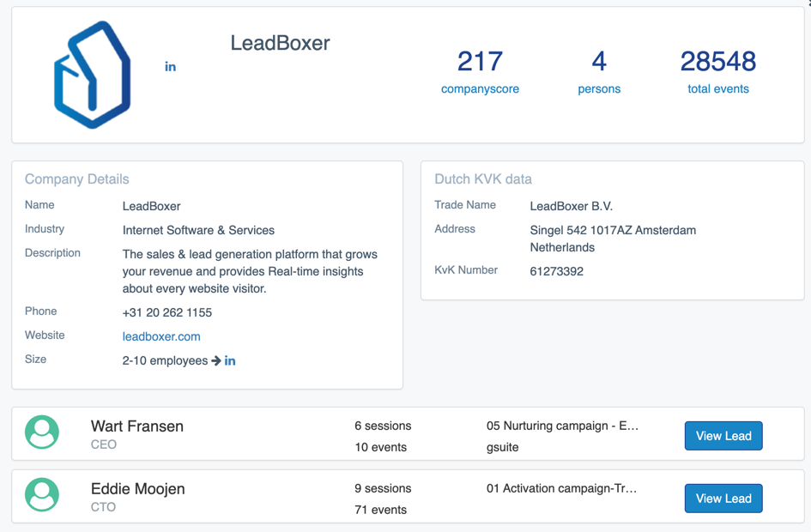Click the LeadBoxer value in Name row
Screen dimensions: 811x532
(151, 206)
